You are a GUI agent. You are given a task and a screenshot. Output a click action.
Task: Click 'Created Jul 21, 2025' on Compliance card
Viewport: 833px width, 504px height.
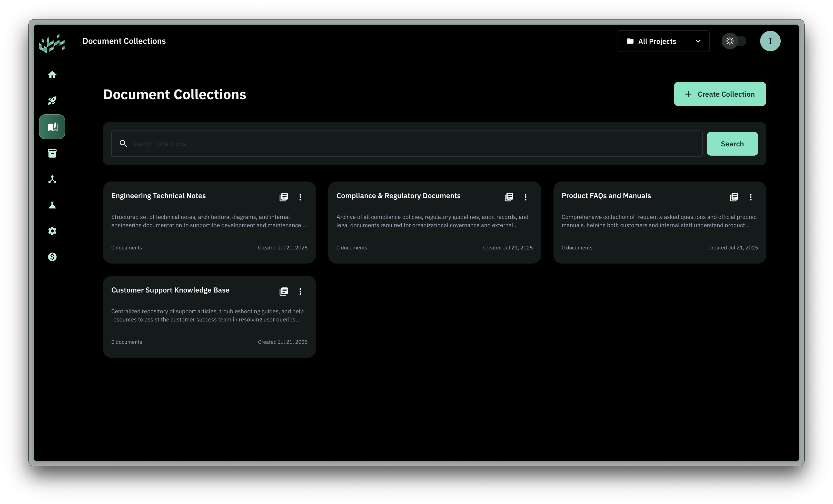pos(508,248)
